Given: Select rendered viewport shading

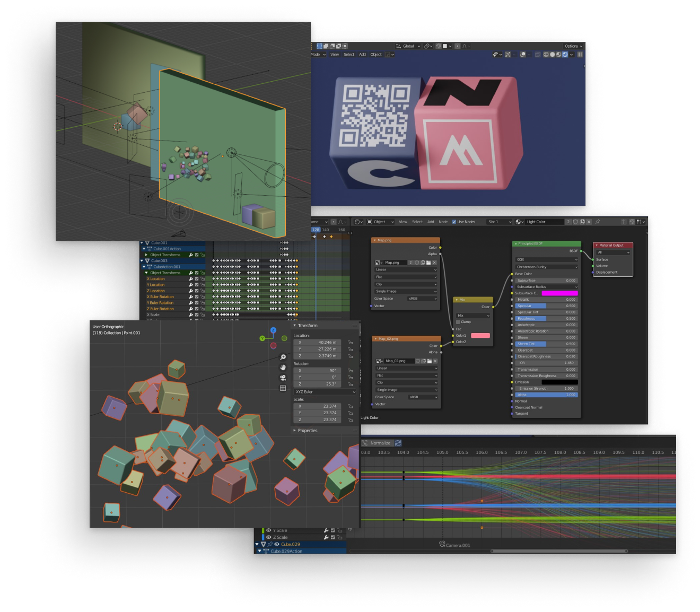Looking at the screenshot, I should [565, 55].
